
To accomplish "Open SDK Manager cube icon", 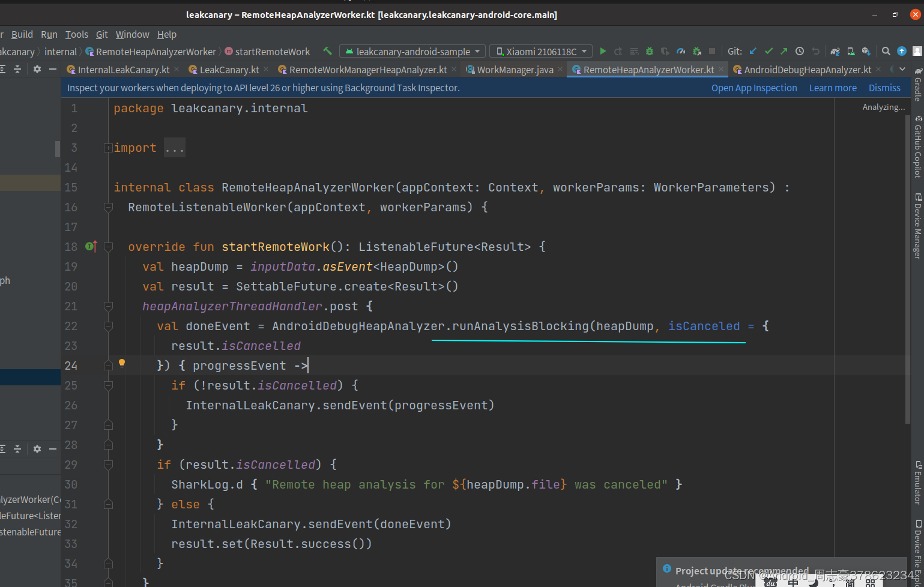I will pyautogui.click(x=866, y=52).
